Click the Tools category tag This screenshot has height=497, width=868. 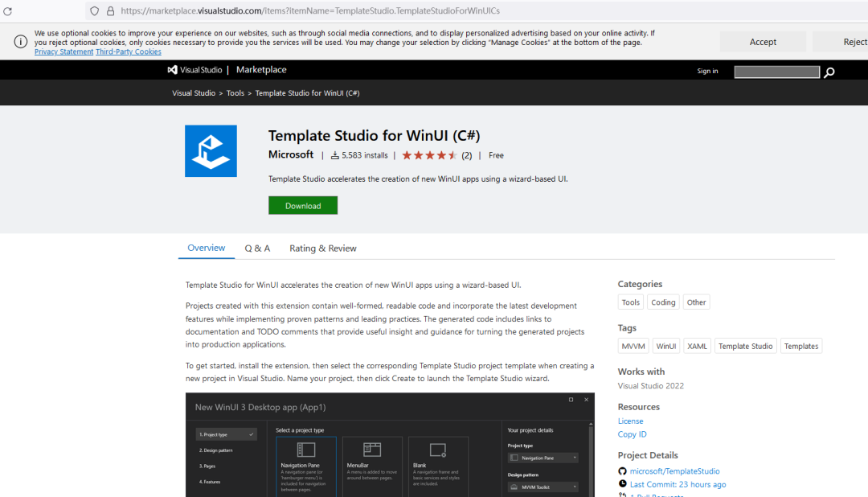pos(631,302)
